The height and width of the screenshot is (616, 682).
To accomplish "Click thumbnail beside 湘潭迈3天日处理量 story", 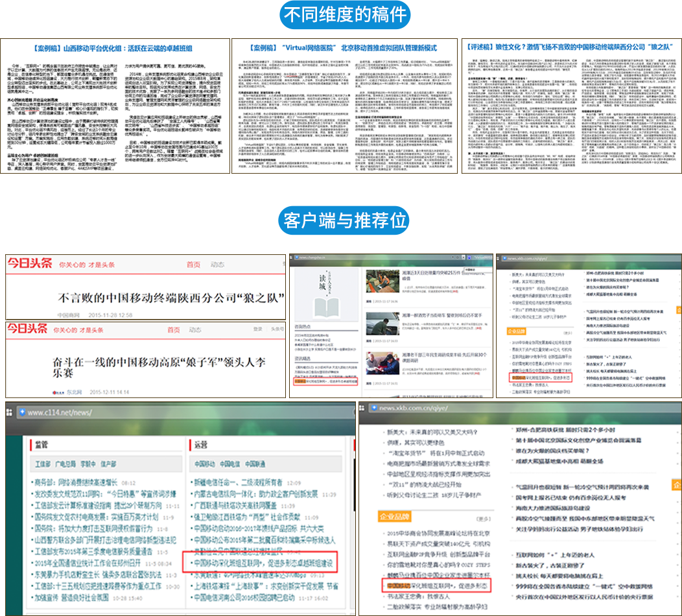I will (382, 281).
